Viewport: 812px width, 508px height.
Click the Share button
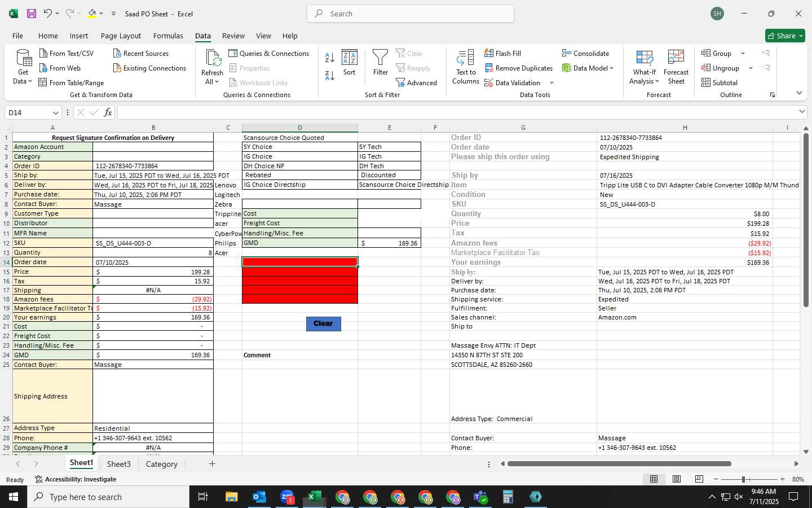coord(785,36)
